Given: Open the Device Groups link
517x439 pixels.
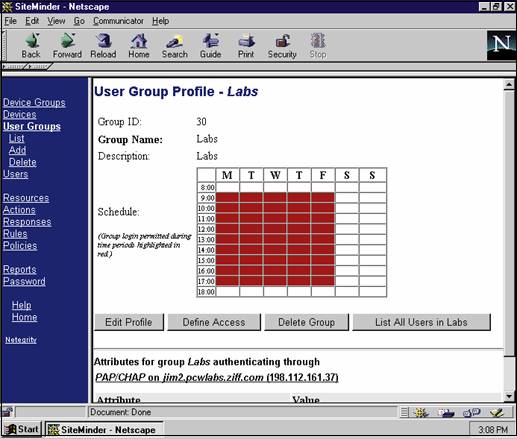Looking at the screenshot, I should coord(34,102).
